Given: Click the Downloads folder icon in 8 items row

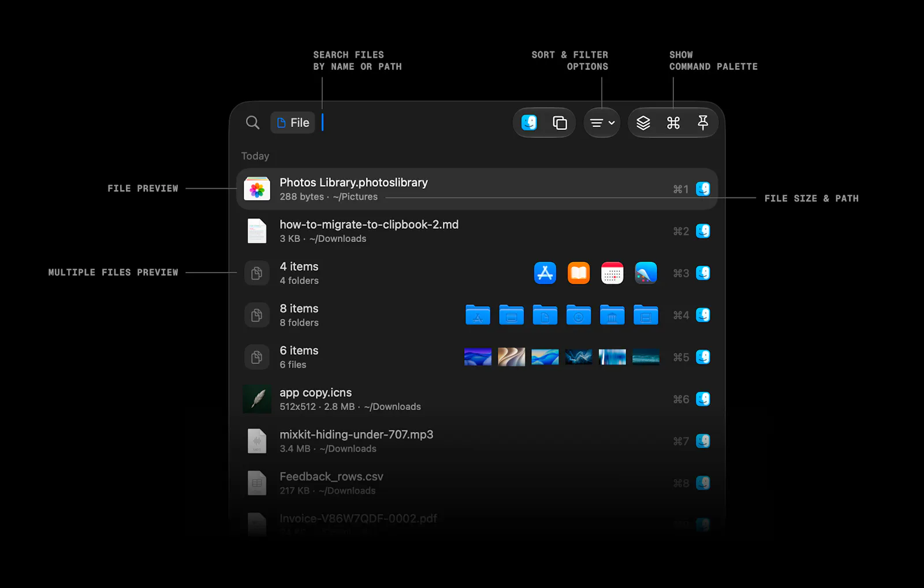Looking at the screenshot, I should click(x=579, y=315).
